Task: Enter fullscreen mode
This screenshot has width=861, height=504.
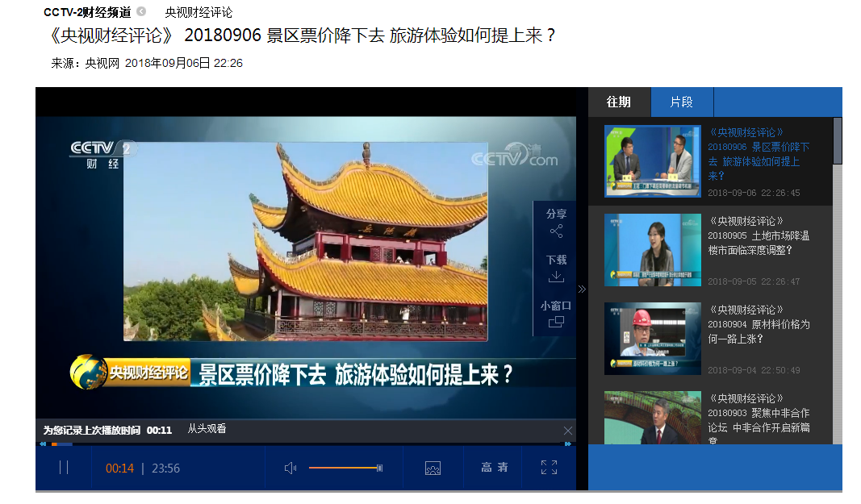Action: pyautogui.click(x=549, y=468)
